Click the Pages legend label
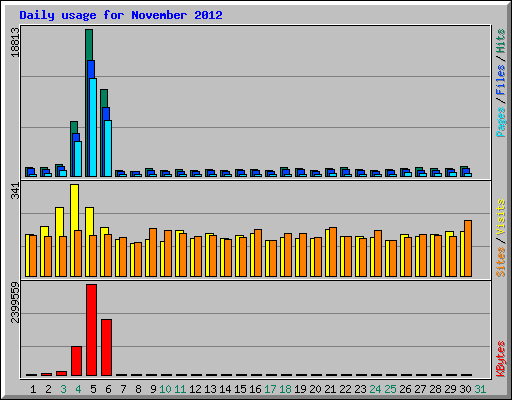This screenshot has width=512, height=400. point(501,122)
